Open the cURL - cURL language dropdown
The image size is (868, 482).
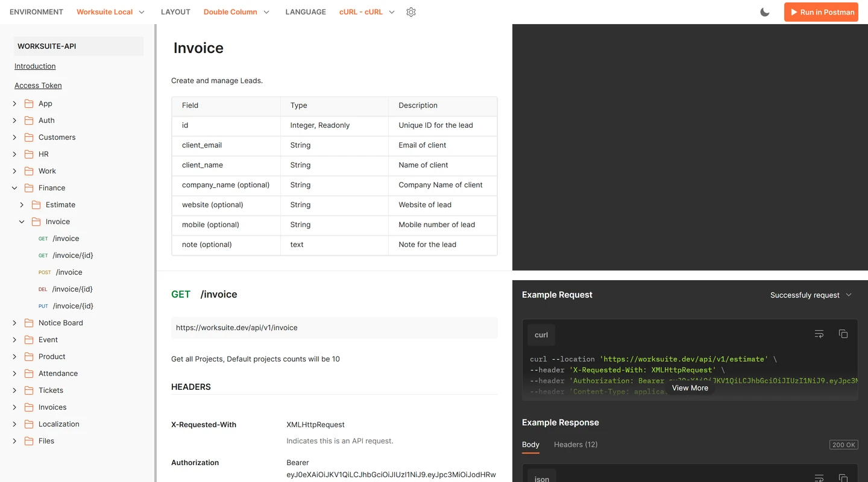[x=367, y=12]
